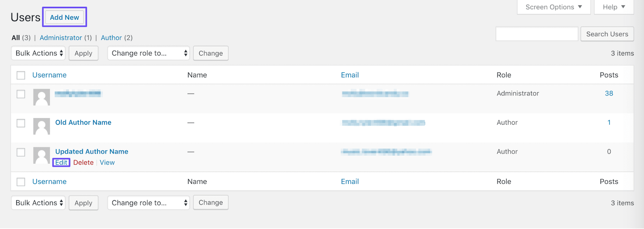Click Updated Author Name's avatar icon
Viewport: 644px width, 229px height.
(x=42, y=155)
